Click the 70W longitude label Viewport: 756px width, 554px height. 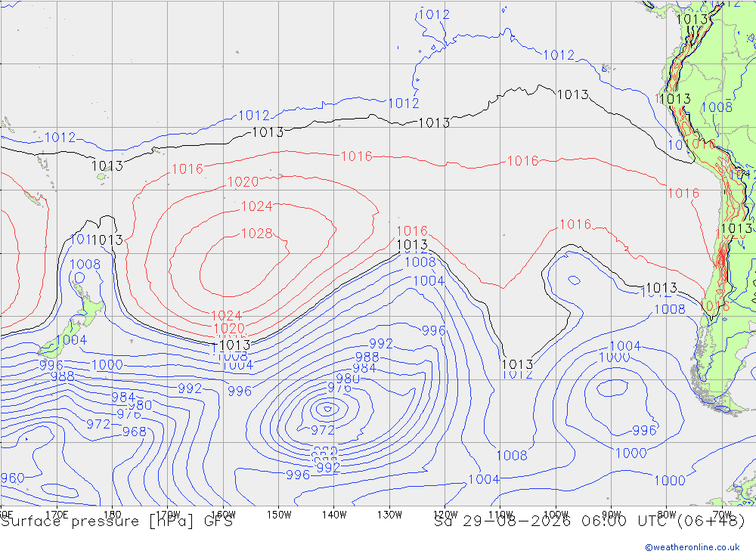point(722,515)
